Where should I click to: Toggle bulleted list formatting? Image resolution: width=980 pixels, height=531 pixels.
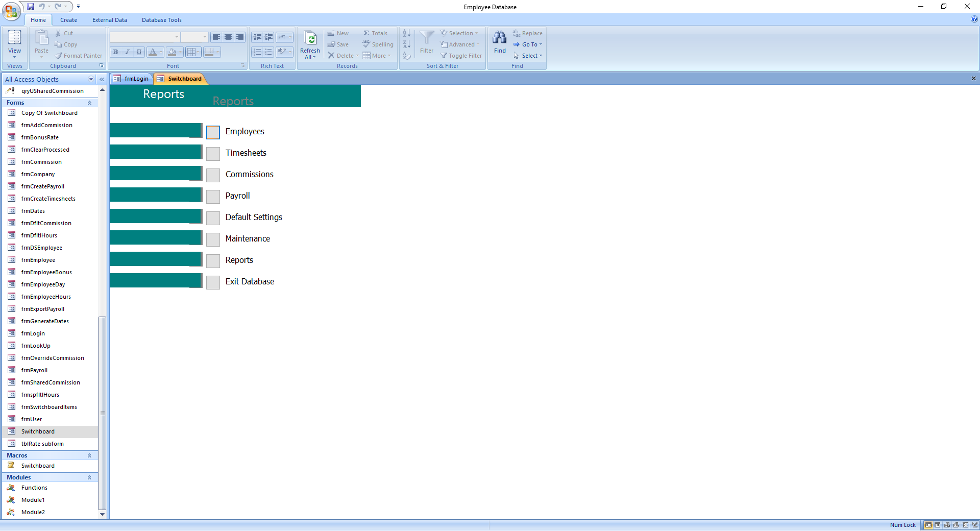268,52
